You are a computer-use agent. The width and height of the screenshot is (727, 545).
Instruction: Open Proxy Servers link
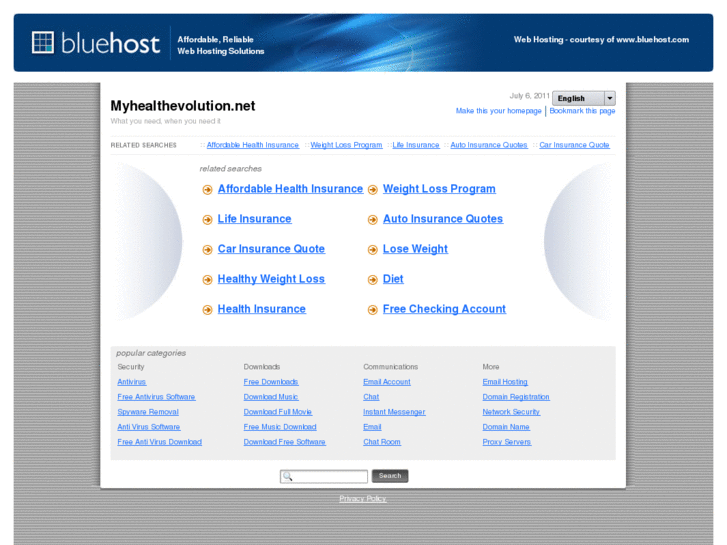click(x=506, y=442)
